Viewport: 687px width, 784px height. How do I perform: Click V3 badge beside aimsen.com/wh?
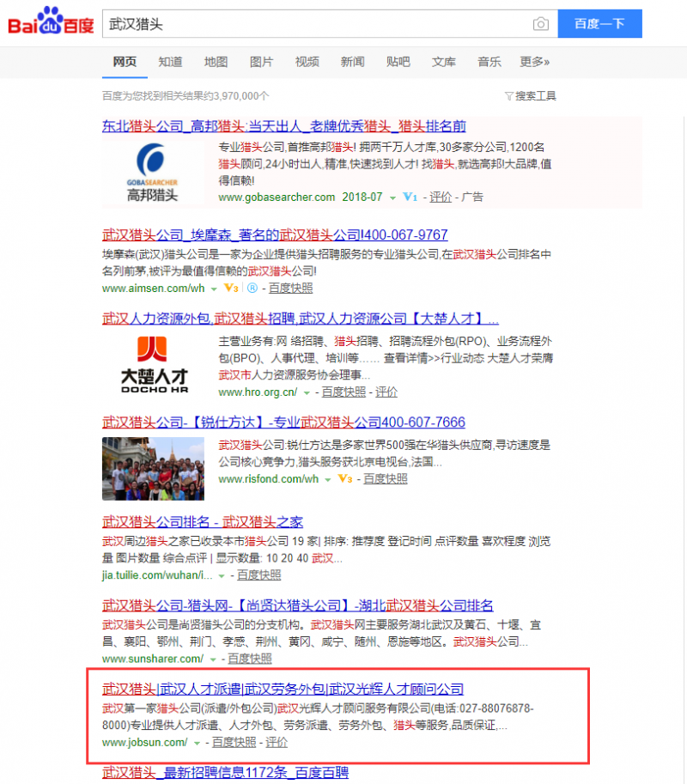coord(230,289)
